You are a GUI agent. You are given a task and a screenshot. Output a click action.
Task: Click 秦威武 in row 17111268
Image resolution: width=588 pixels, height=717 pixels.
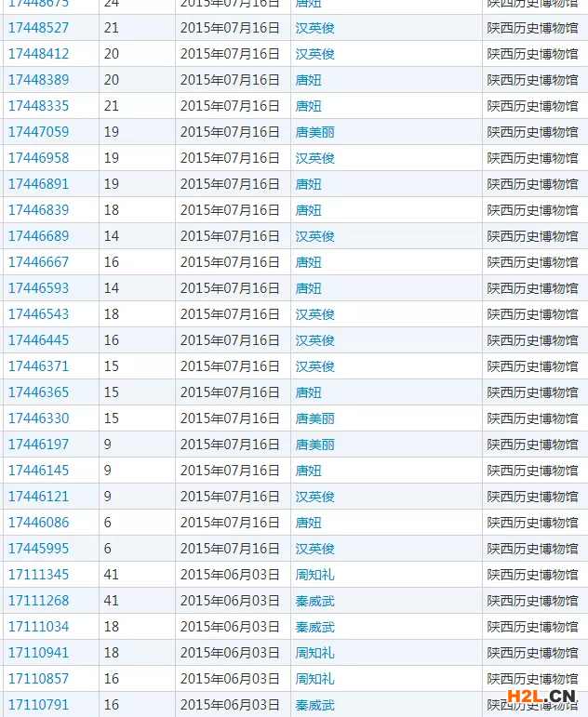click(314, 602)
